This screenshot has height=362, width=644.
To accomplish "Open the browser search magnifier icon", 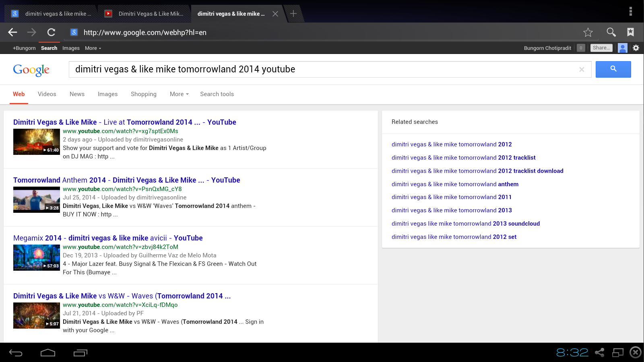I will pyautogui.click(x=611, y=32).
